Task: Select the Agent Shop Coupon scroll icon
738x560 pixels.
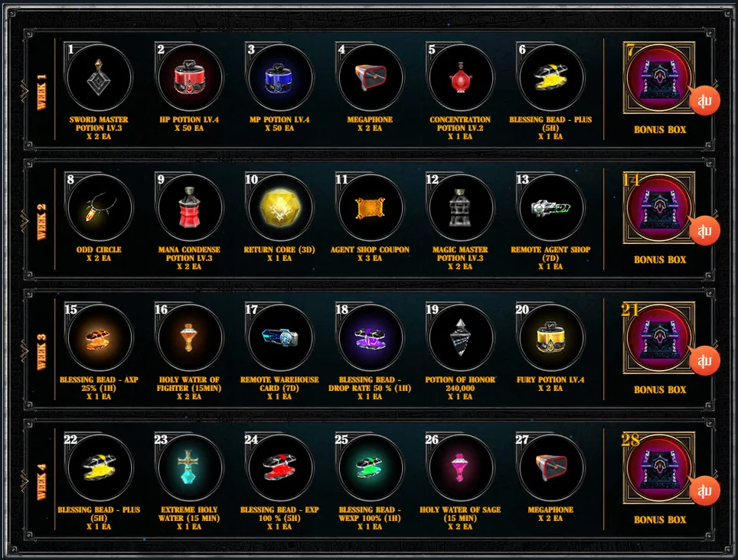Action: [370, 208]
